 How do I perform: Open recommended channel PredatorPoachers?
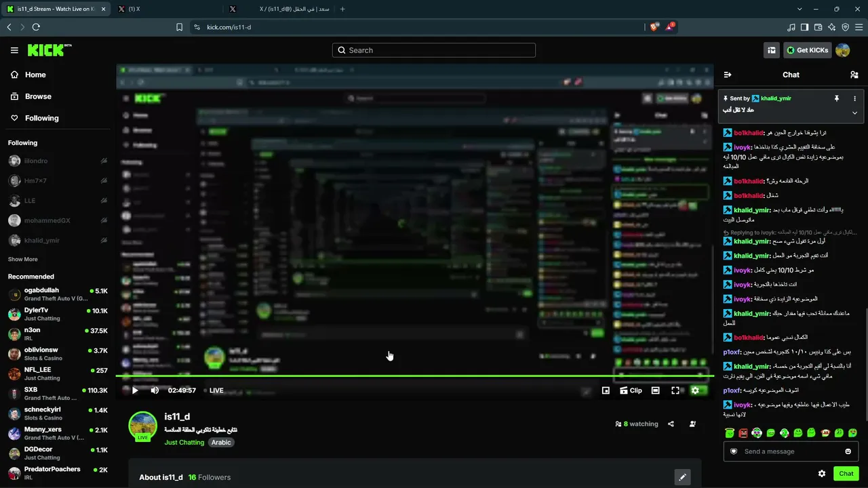tap(58, 473)
